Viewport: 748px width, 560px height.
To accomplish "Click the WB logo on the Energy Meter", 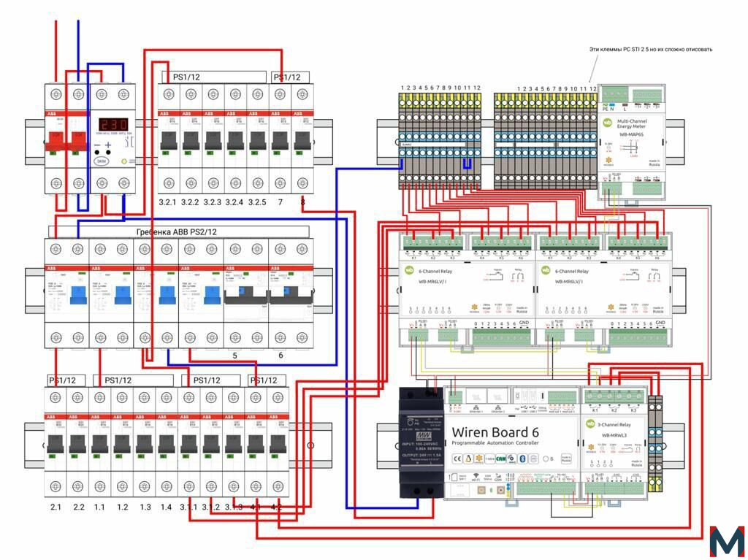I will 608,123.
